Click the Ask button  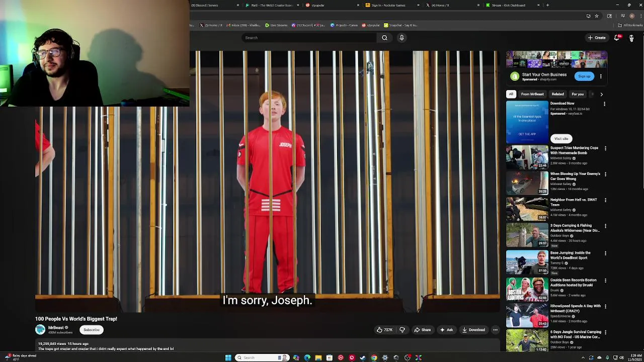click(446, 330)
